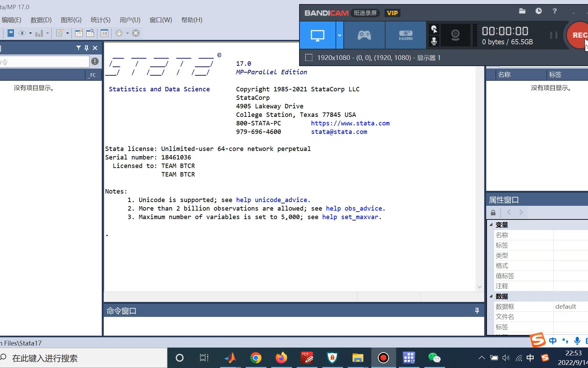Click Bandicam screen area selection icon

pos(309,58)
